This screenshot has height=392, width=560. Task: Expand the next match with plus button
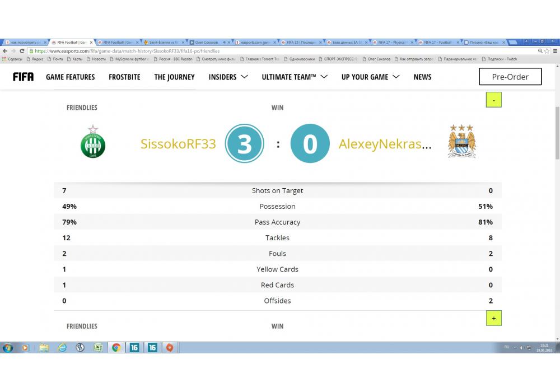(493, 318)
